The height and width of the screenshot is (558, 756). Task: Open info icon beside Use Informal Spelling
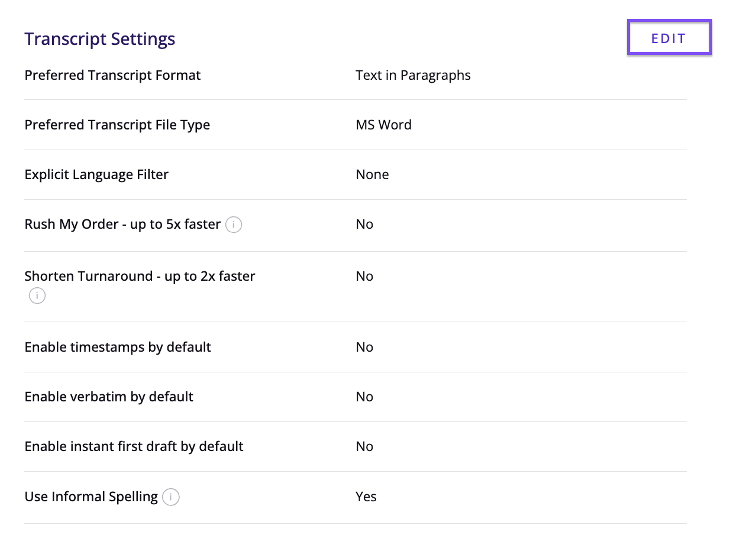pyautogui.click(x=171, y=497)
